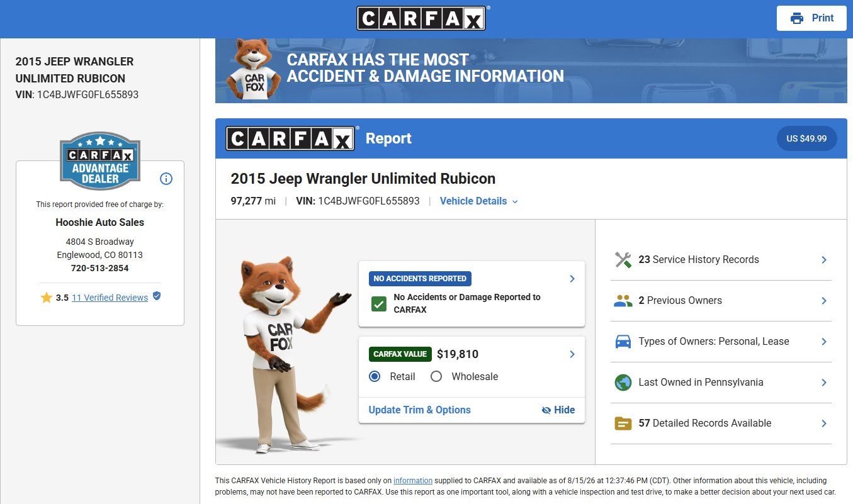853x504 pixels.
Task: Click the green checkmark for no accidents
Action: point(378,305)
